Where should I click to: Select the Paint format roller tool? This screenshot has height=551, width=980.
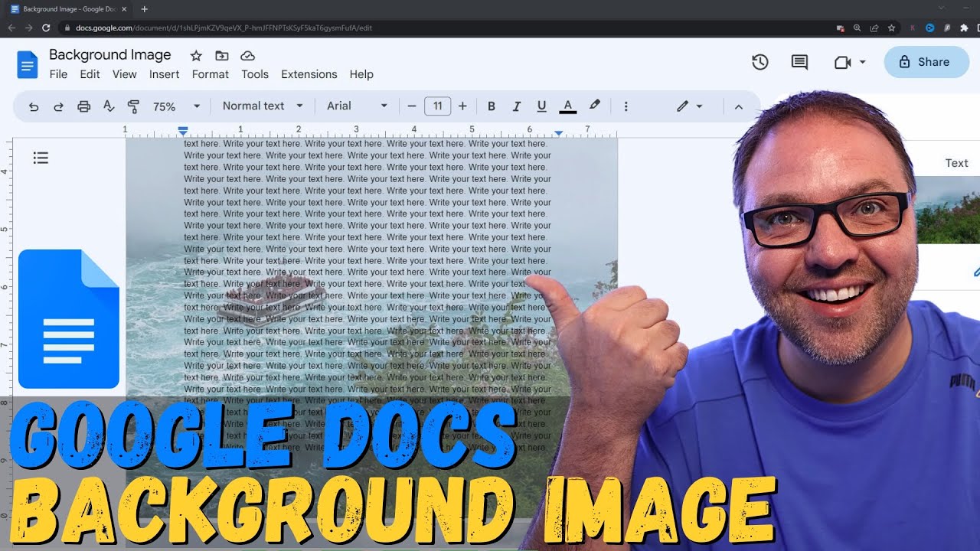tap(133, 106)
